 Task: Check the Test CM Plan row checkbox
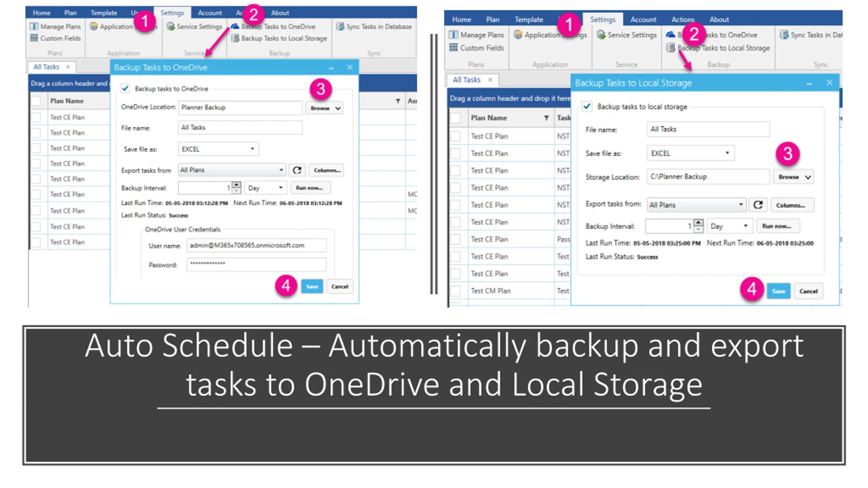coord(455,291)
